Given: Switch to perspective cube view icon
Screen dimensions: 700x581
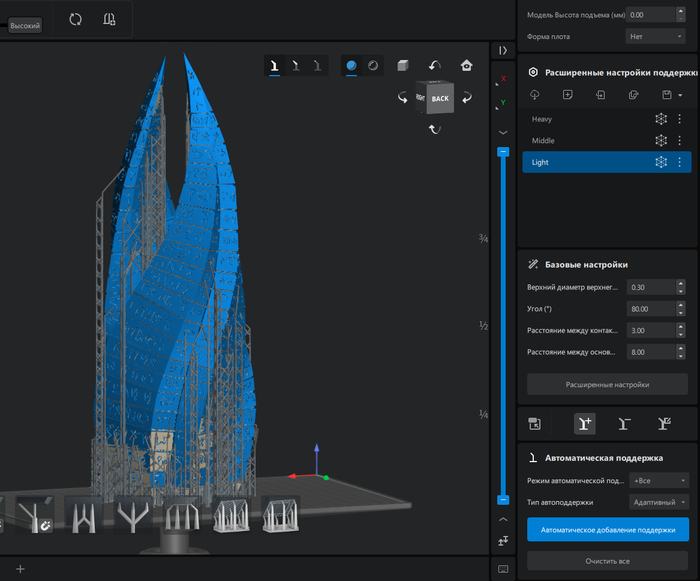Looking at the screenshot, I should tap(402, 66).
